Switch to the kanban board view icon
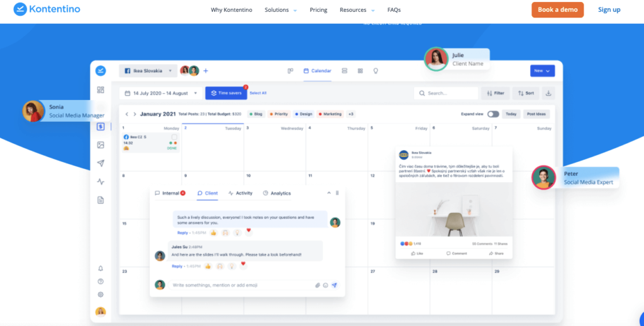Image resolution: width=644 pixels, height=326 pixels. click(291, 71)
